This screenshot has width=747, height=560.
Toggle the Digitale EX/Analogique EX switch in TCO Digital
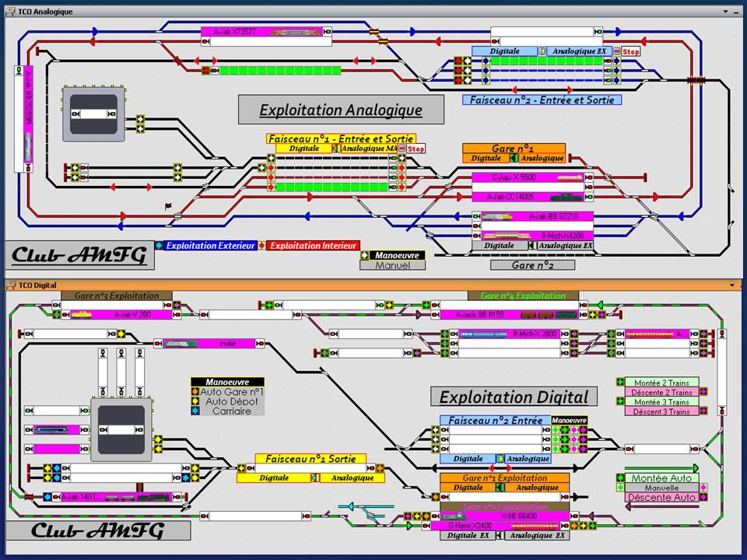coord(500,535)
